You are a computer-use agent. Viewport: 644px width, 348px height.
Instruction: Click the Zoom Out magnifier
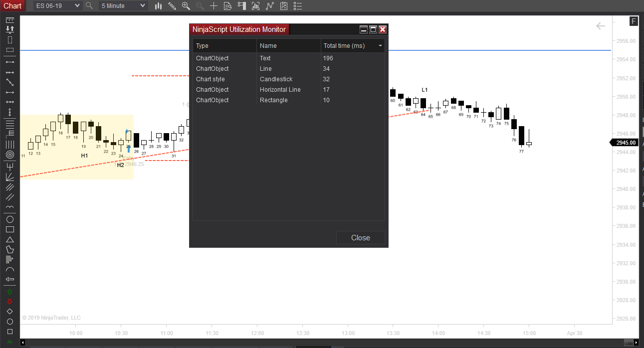[200, 6]
